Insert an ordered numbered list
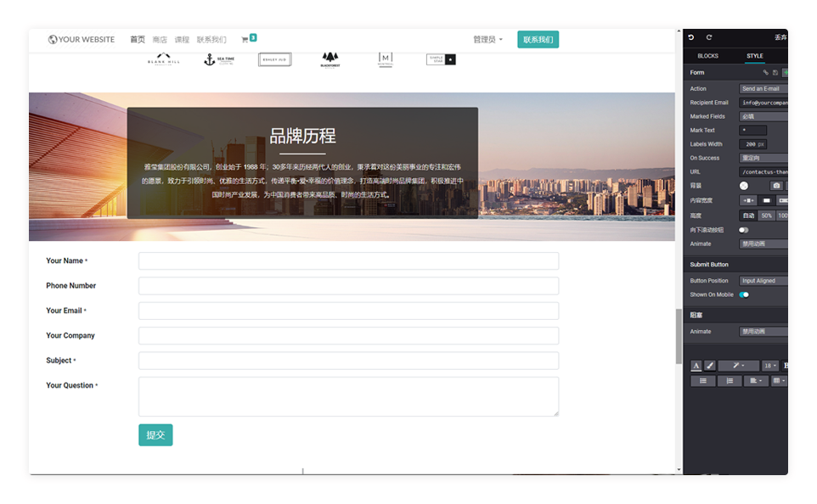The image size is (817, 504). (730, 381)
